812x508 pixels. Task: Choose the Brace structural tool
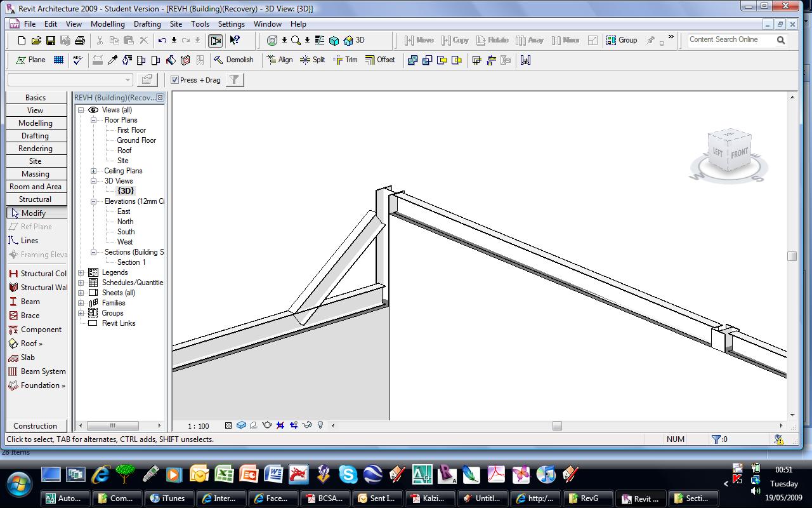[x=30, y=316]
